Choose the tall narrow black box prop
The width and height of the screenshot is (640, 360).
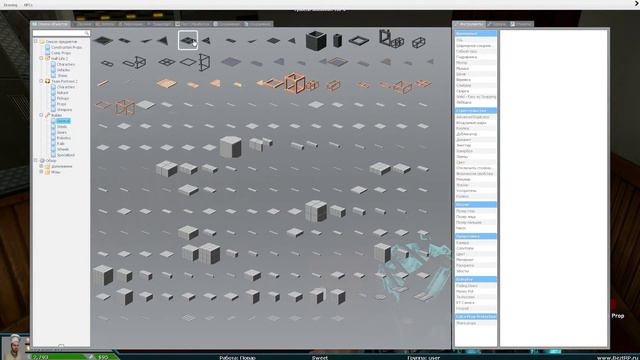[x=338, y=40]
